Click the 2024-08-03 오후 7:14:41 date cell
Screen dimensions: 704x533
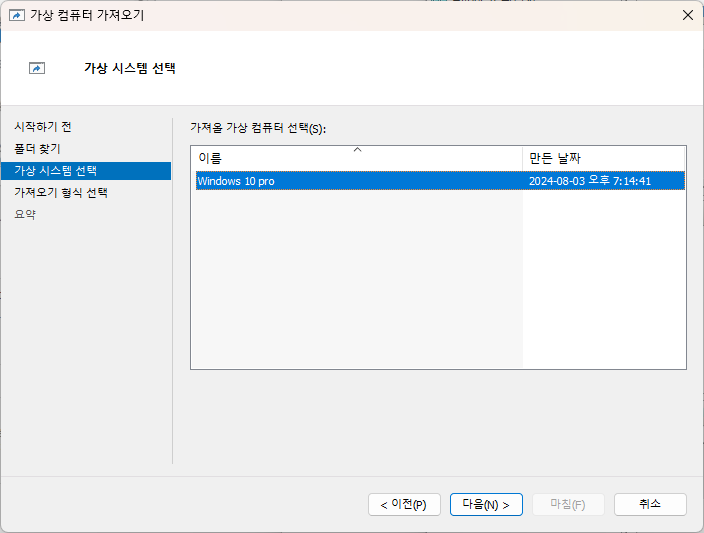(x=590, y=181)
